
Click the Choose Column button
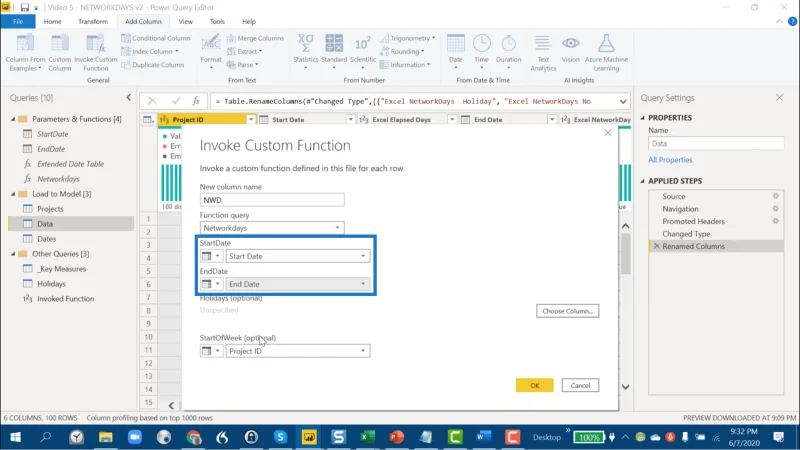[x=567, y=311]
